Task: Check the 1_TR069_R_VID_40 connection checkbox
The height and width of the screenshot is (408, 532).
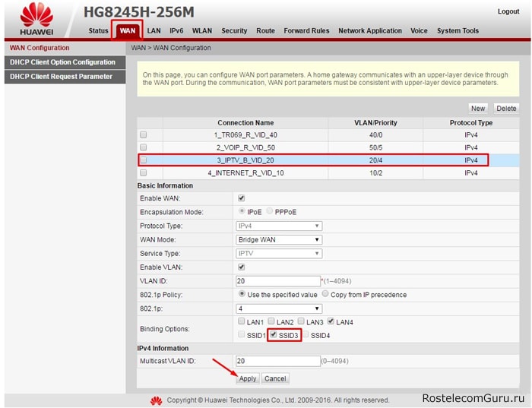Action: pos(144,134)
